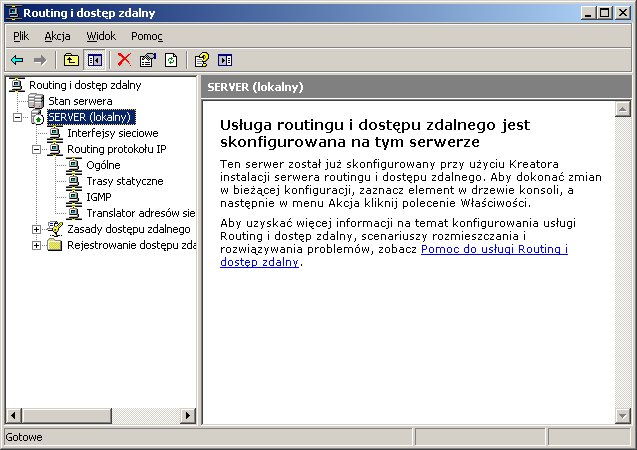Click tree pane scroll left arrow
Viewport: 637px width, 450px height.
pyautogui.click(x=13, y=415)
